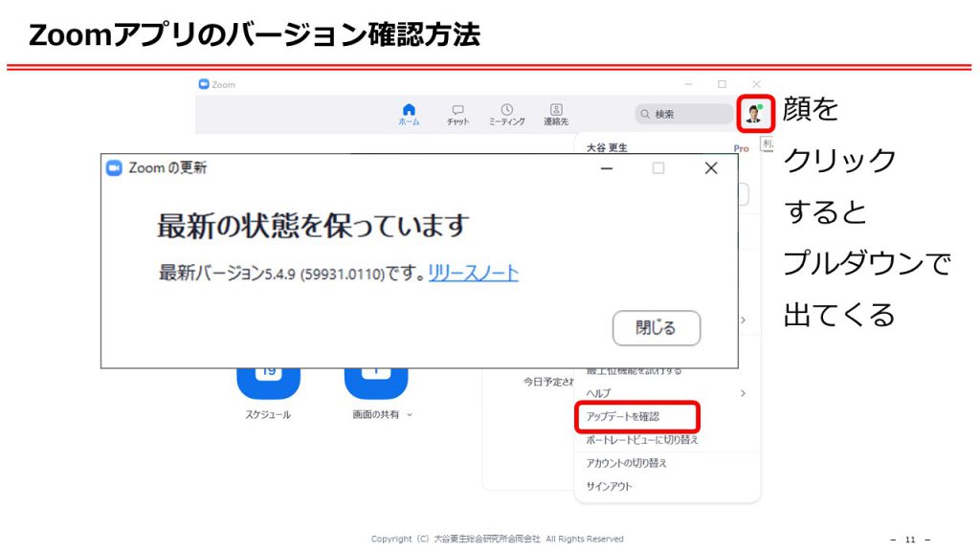
Task: Minimize the main Zoom window
Action: coord(689,84)
